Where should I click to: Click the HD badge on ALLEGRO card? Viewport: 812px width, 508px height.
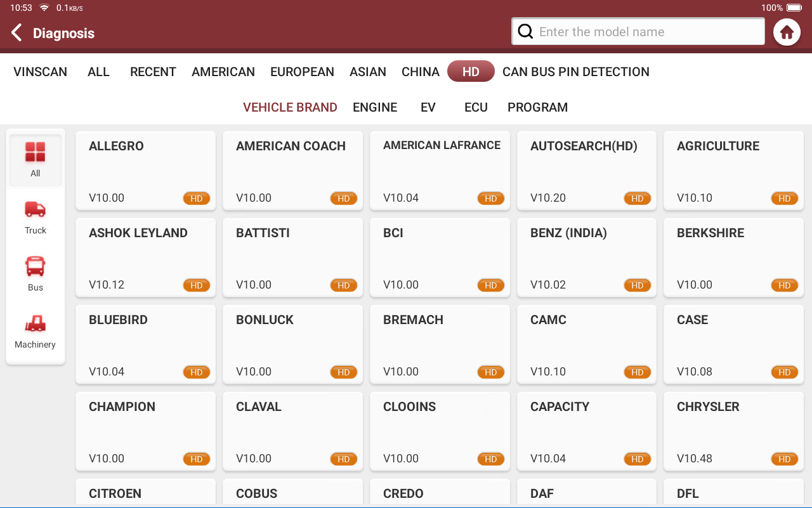197,199
